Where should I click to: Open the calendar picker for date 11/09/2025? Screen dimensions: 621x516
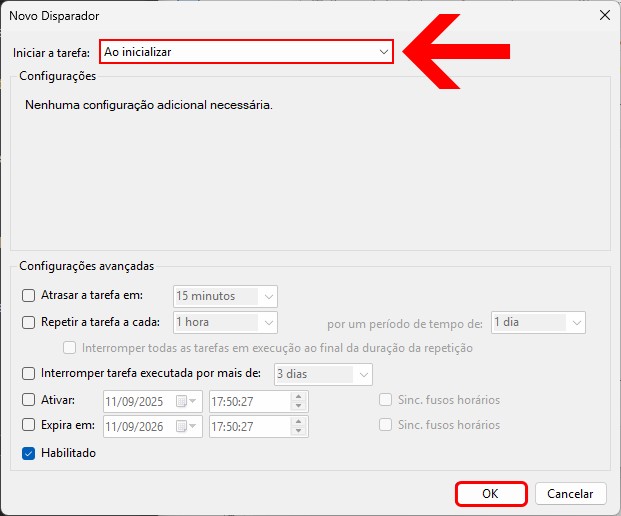pos(186,402)
